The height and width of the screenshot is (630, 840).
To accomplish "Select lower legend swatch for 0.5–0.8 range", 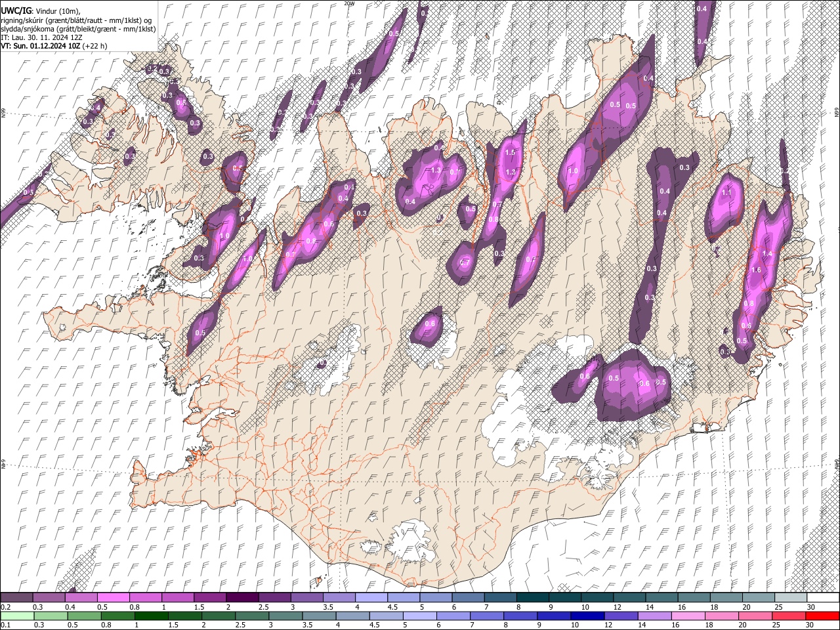I will point(84,616).
